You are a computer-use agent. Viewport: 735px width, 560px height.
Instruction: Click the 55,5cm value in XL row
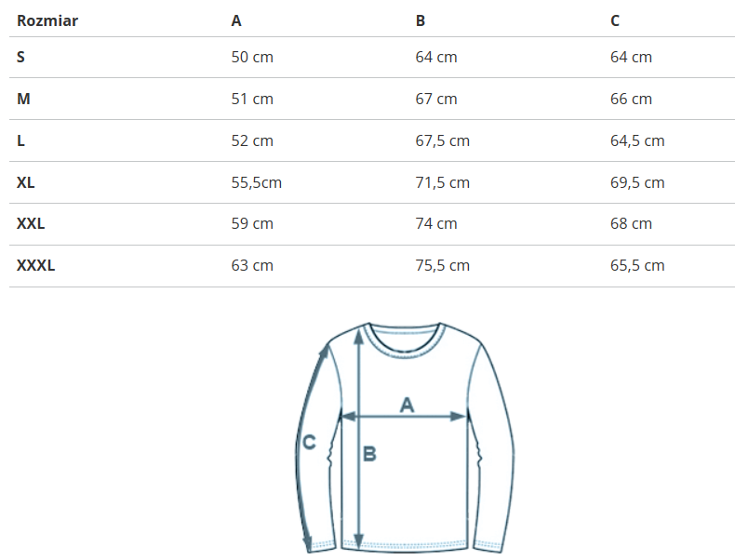[256, 182]
